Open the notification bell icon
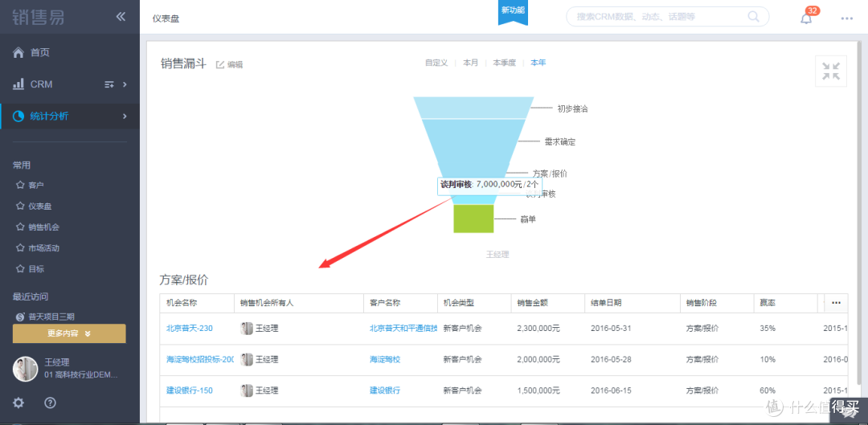Screen dimensions: 868x425 click(807, 18)
